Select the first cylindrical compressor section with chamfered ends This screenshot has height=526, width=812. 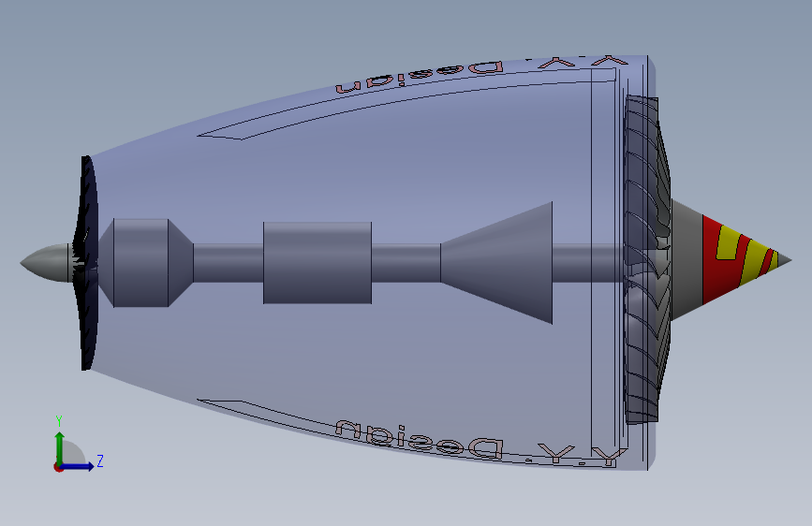(x=145, y=263)
